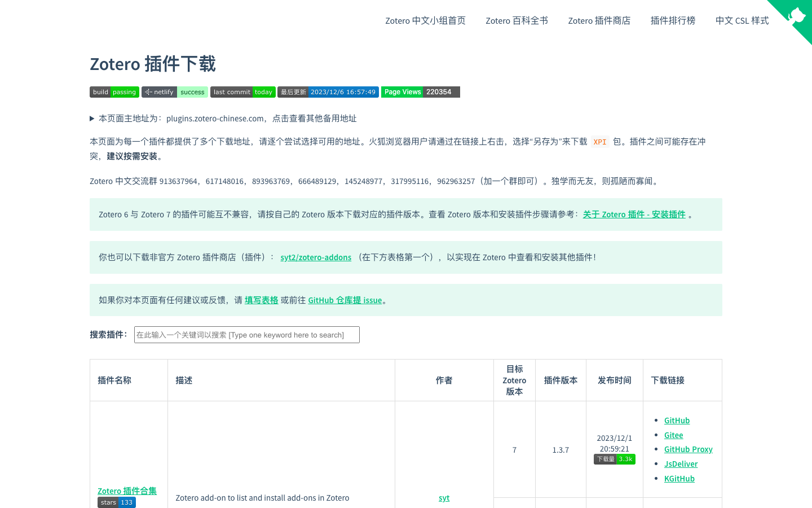Download via the Gitee link

[673, 435]
